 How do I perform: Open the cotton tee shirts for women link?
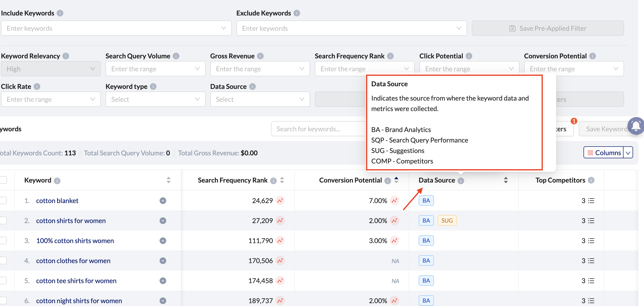click(76, 280)
